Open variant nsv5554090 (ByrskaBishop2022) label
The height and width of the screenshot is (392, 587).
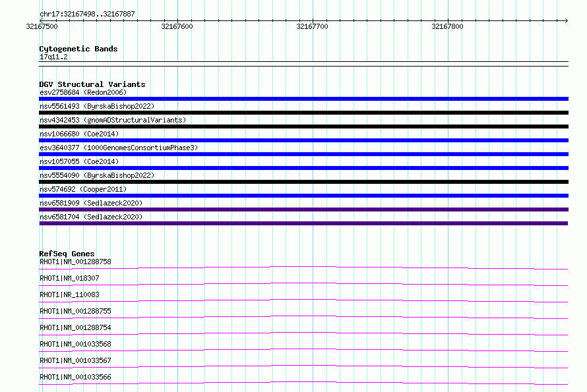[97, 175]
